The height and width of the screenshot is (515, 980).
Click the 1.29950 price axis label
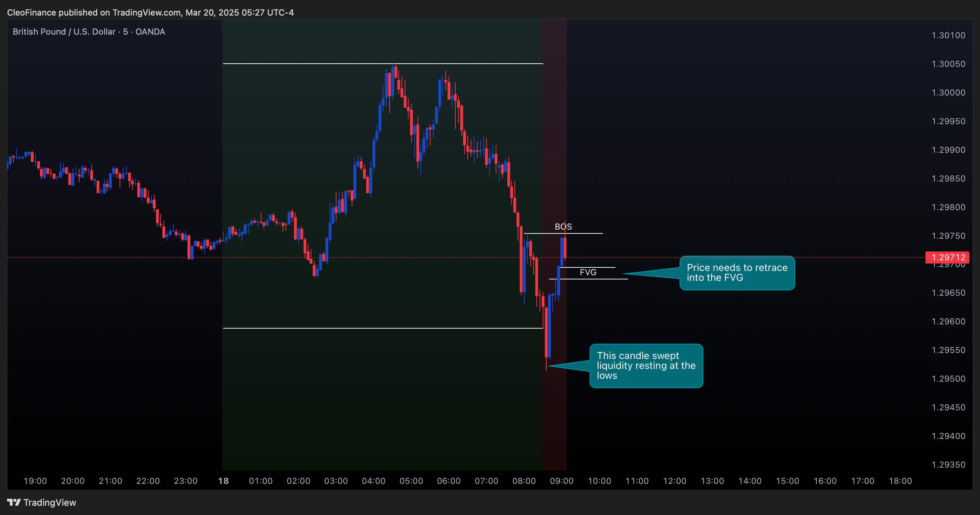click(948, 121)
